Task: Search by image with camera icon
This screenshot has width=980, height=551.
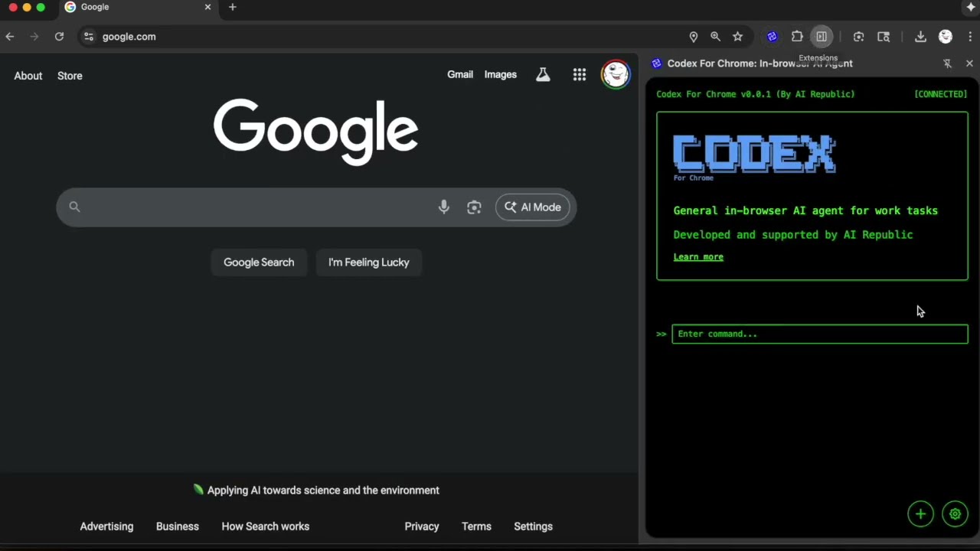Action: coord(474,207)
